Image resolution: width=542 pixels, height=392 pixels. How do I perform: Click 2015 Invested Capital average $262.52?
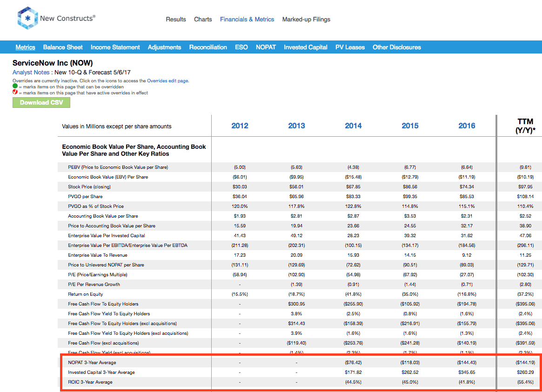[410, 372]
